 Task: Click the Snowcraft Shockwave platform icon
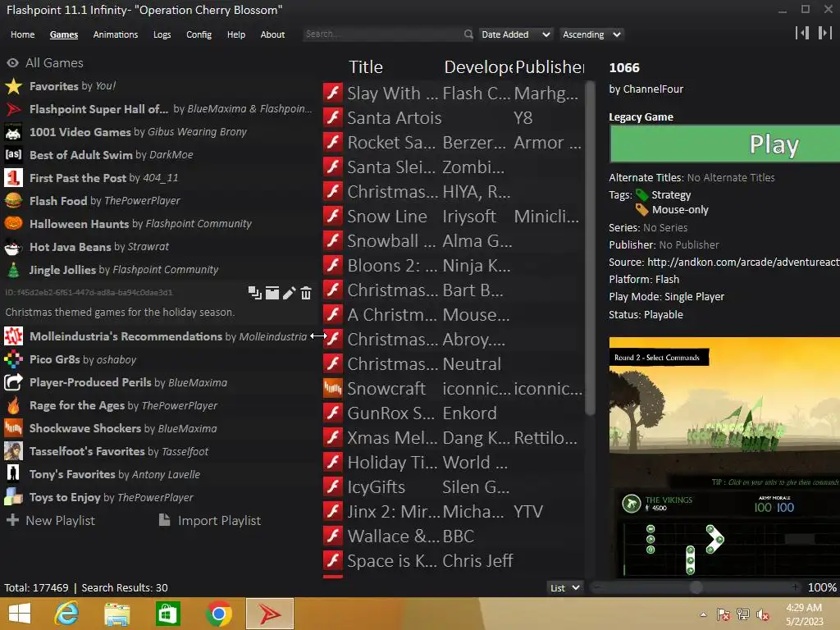pos(333,388)
